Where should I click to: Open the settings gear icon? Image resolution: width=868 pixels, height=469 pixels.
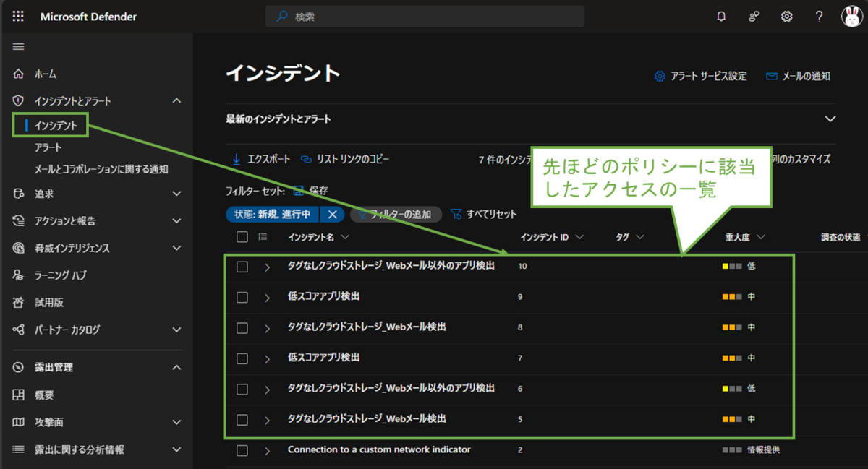[786, 16]
